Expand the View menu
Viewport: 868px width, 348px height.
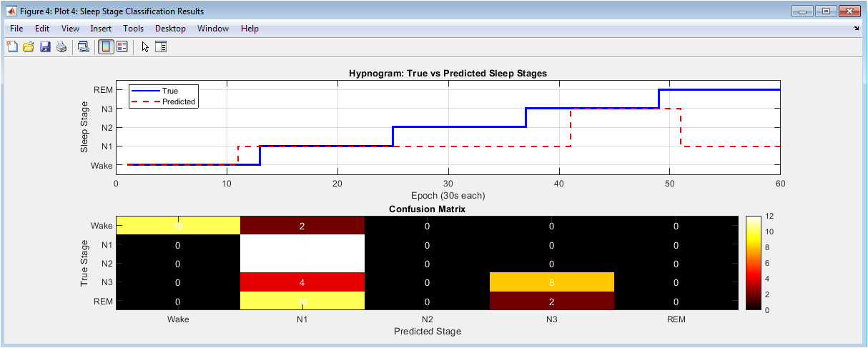70,29
